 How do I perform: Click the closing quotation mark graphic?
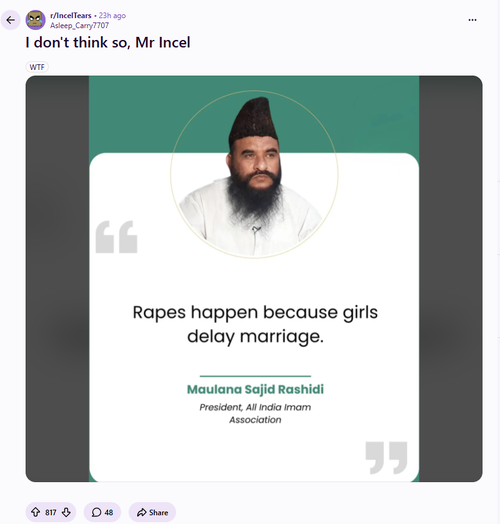pos(386,458)
